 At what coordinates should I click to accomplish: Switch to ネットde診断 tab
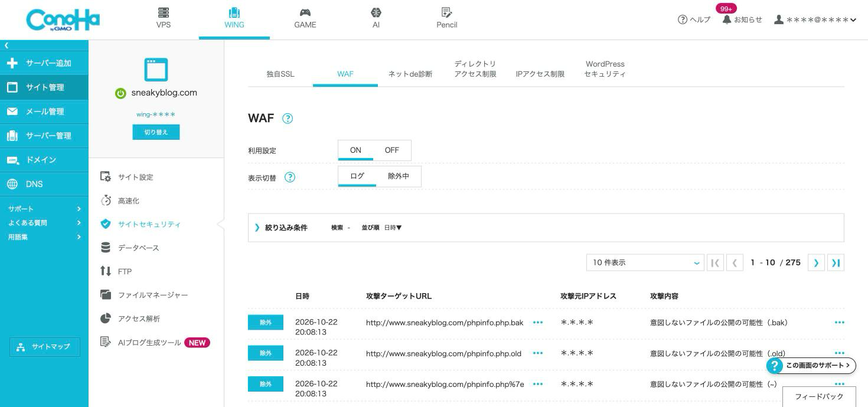[410, 74]
